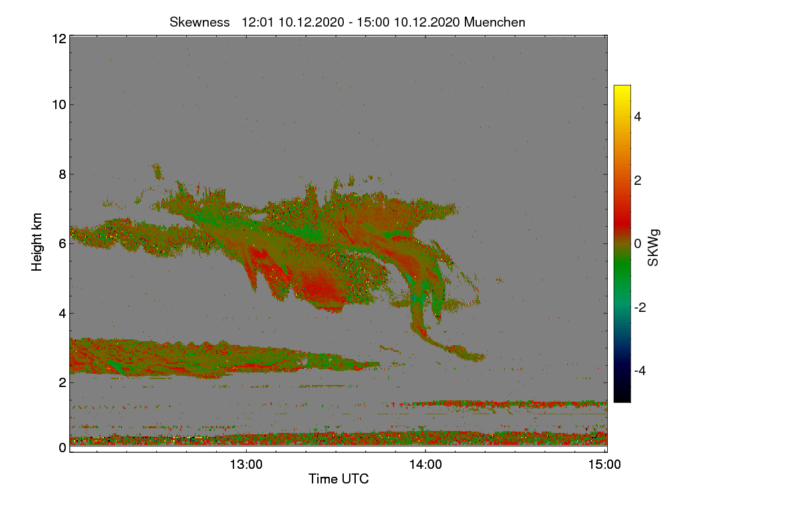Click the 15:00 time tick label

click(x=605, y=465)
